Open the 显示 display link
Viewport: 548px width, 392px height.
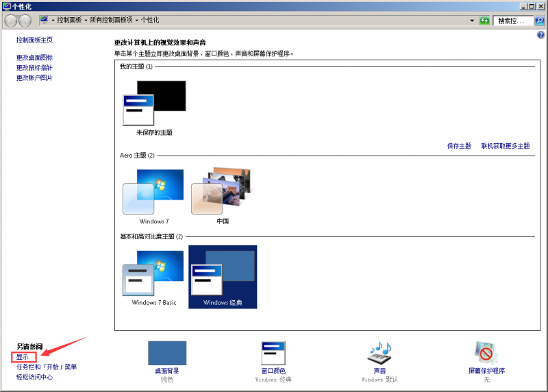click(23, 357)
